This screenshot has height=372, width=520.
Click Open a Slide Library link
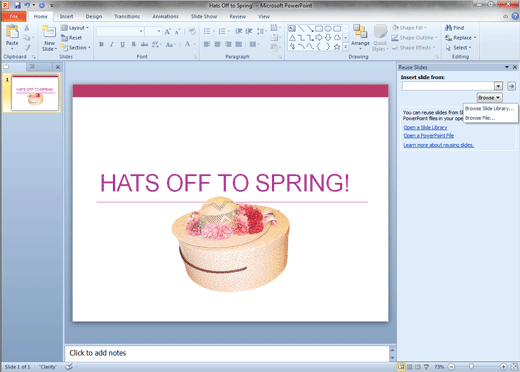click(425, 127)
